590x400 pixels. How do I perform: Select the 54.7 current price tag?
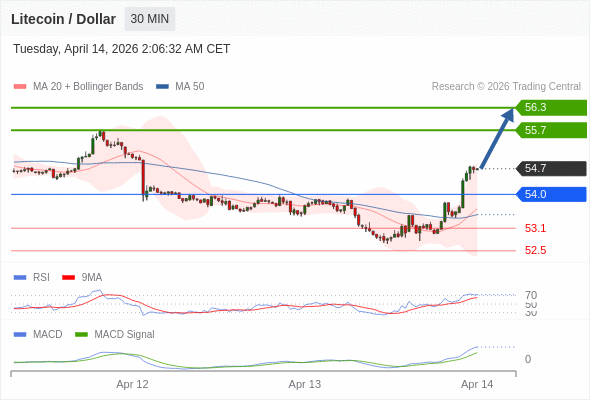pyautogui.click(x=551, y=168)
